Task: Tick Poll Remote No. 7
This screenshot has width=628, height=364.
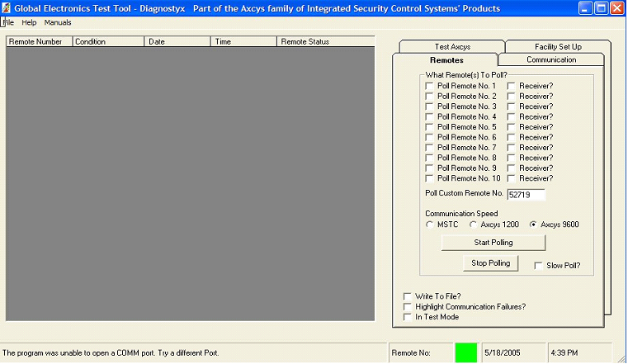Action: click(x=429, y=148)
